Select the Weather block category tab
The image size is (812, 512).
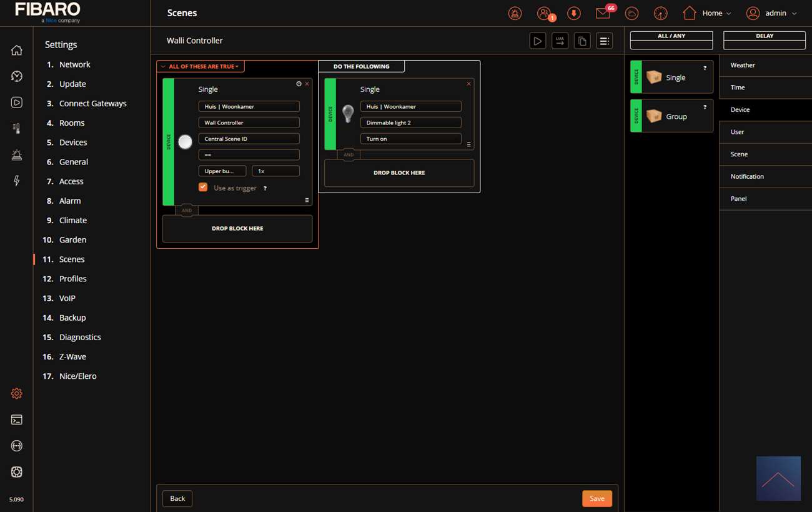click(743, 65)
